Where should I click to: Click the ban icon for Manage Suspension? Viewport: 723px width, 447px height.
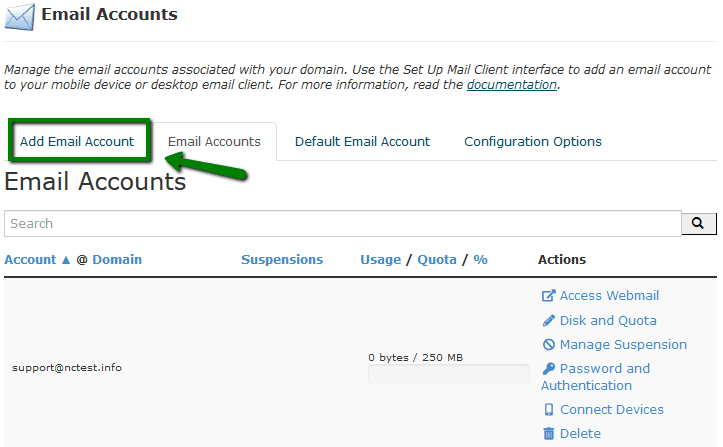[x=548, y=345]
